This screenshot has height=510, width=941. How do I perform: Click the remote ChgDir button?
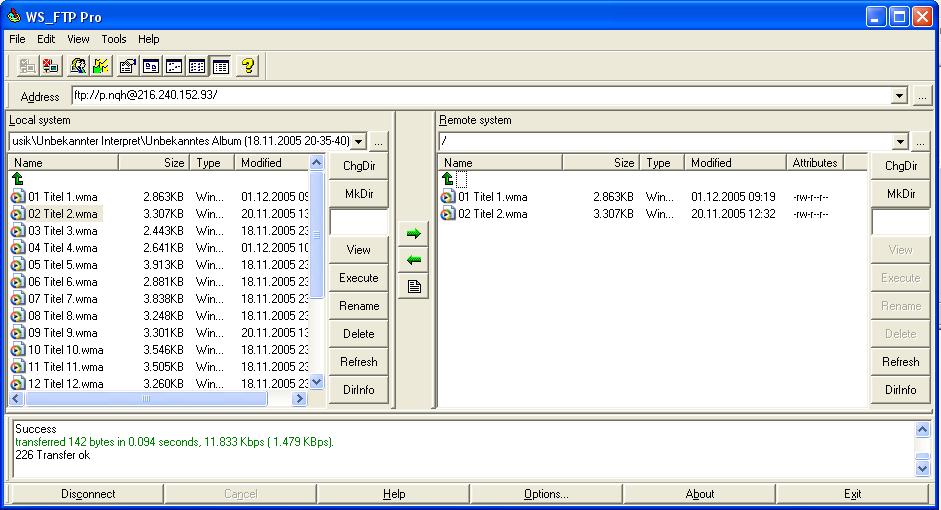pyautogui.click(x=900, y=166)
